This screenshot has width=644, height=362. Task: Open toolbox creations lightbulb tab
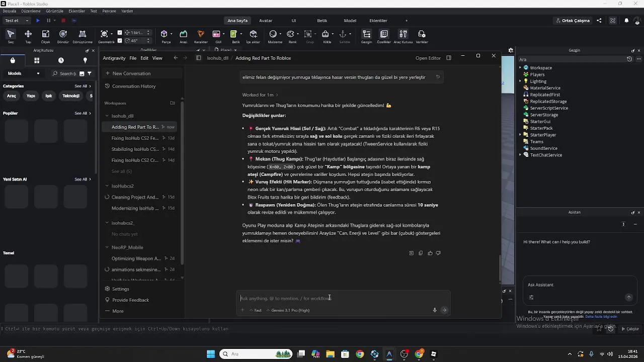(85, 60)
